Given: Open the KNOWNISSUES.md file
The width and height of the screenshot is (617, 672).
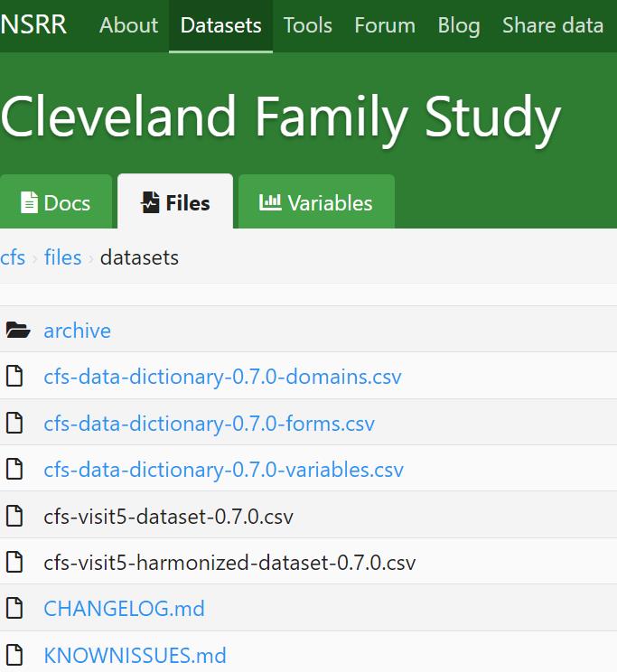Looking at the screenshot, I should pyautogui.click(x=136, y=655).
